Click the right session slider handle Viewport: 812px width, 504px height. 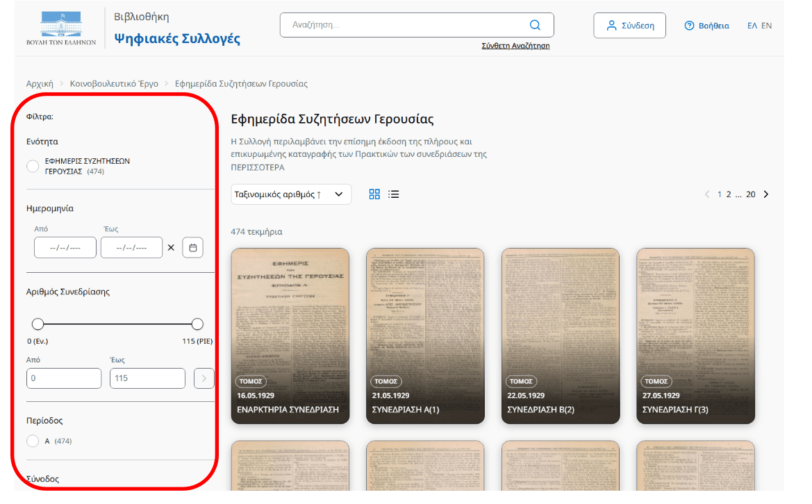coord(197,324)
